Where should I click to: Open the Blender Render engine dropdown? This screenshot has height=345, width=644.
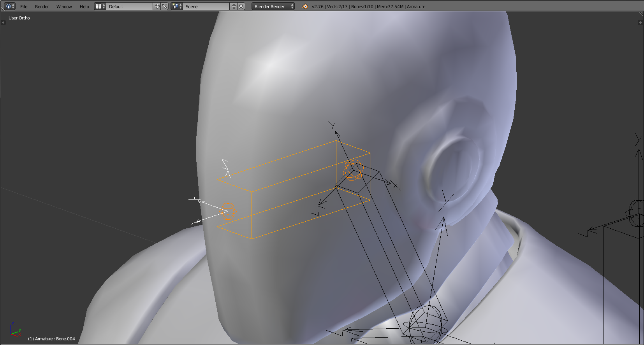click(x=273, y=6)
